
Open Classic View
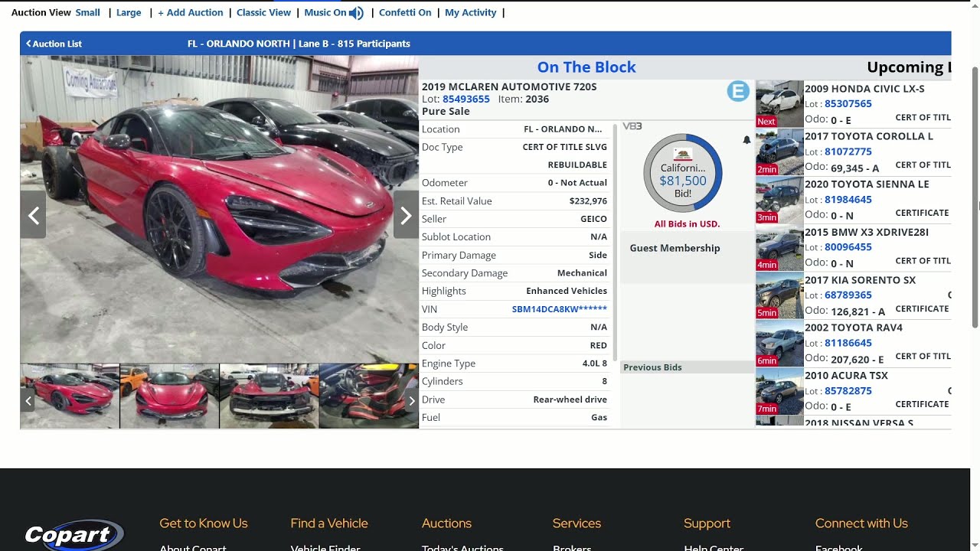[263, 12]
